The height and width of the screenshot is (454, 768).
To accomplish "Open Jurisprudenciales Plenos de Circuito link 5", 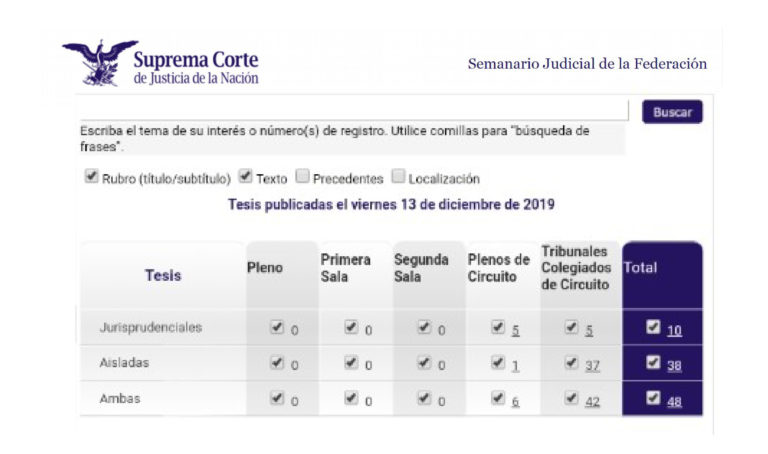I will (515, 331).
